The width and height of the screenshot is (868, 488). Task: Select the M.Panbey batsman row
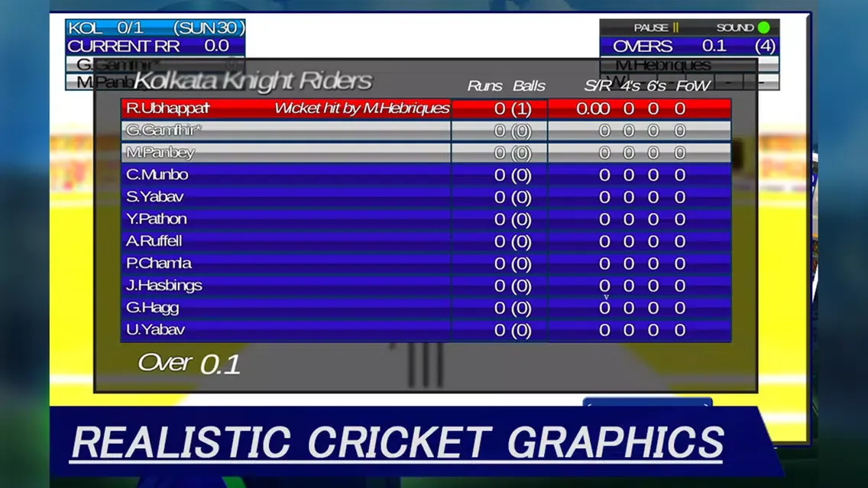[x=426, y=153]
